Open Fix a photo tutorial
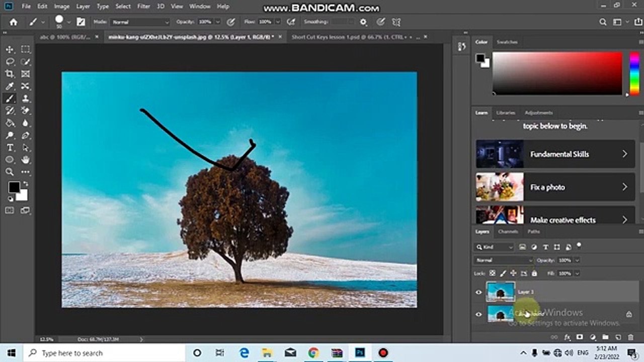644x362 pixels. [555, 187]
